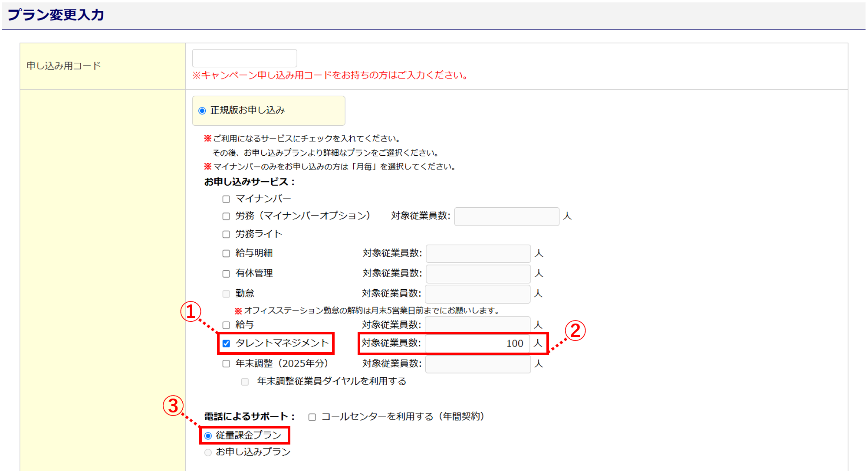This screenshot has width=868, height=471.
Task: Uncheck the タレントマネジメント checkbox
Action: click(226, 343)
